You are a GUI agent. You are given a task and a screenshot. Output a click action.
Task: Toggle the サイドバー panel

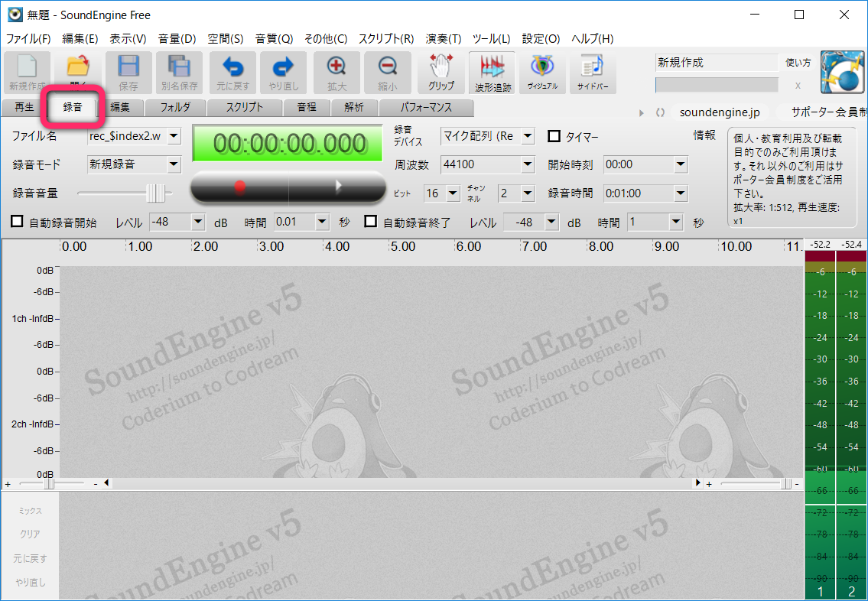tap(594, 72)
